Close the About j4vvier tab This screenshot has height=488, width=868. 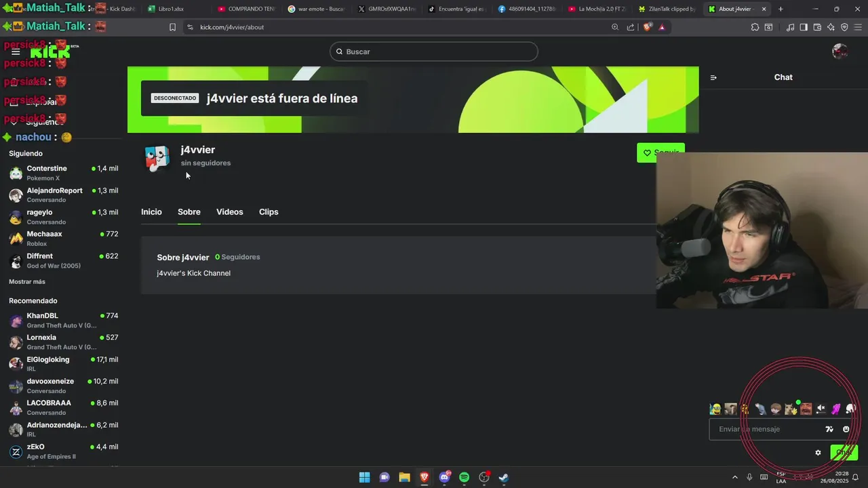point(764,9)
